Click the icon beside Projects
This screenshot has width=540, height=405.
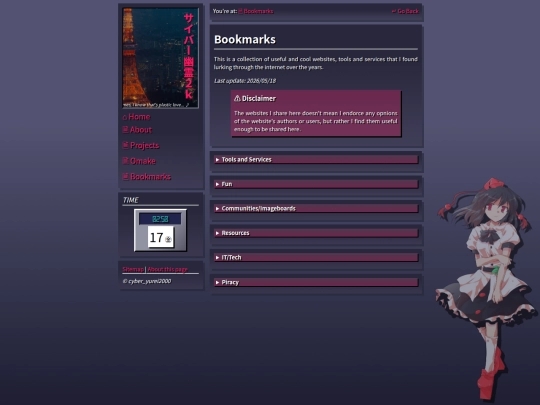pyautogui.click(x=125, y=145)
